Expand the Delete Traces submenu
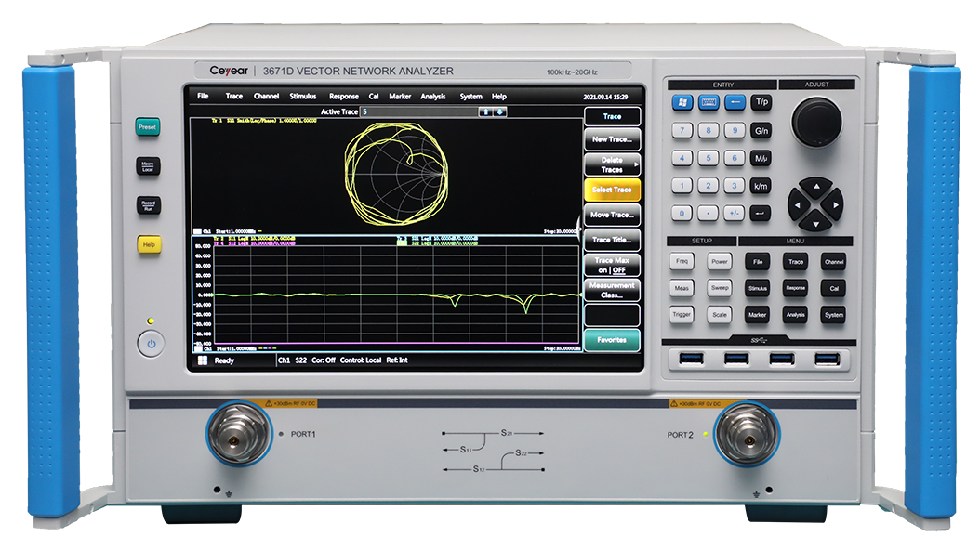This screenshot has width=980, height=550. click(x=611, y=164)
